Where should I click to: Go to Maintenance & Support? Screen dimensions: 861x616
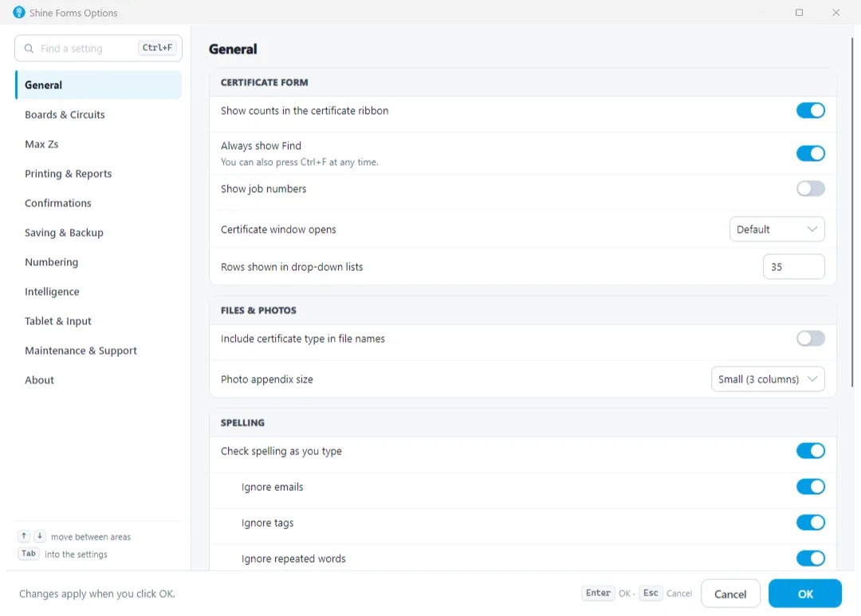[x=98, y=351]
